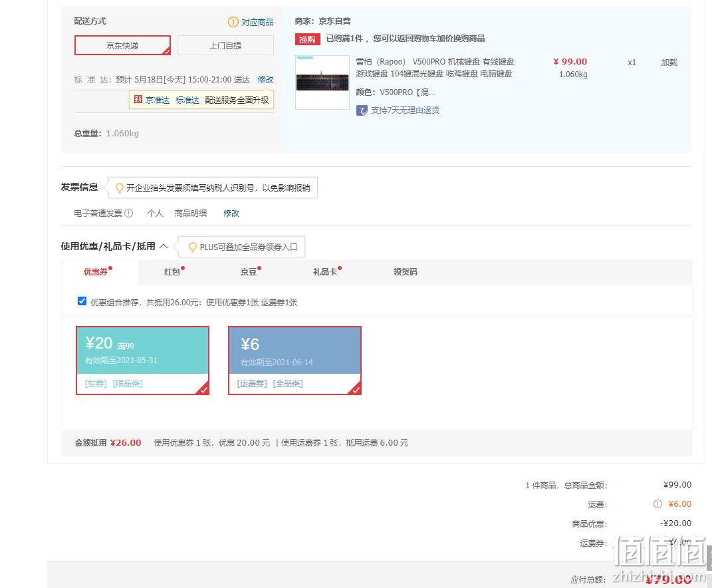
Task: Click the lightbulb icon in the invoice tip
Action: tap(120, 188)
